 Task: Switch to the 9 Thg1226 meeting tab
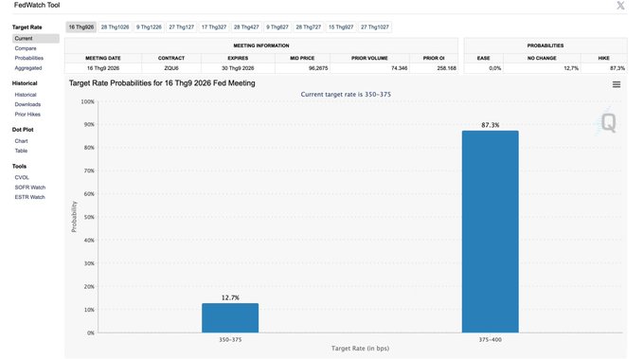click(149, 27)
